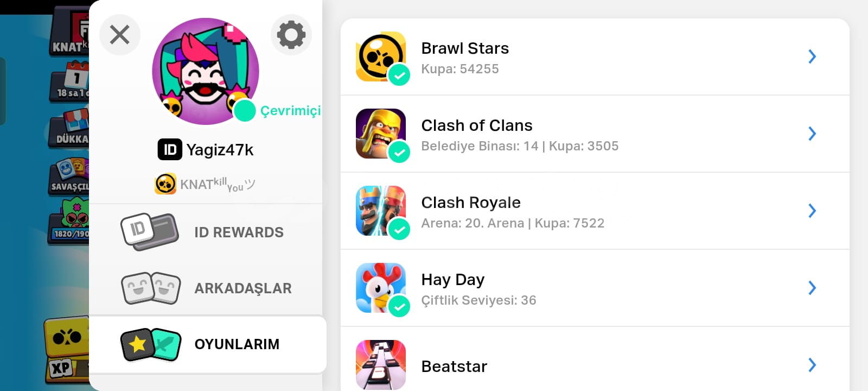Expand the Clash of Clans row chevron

point(812,134)
